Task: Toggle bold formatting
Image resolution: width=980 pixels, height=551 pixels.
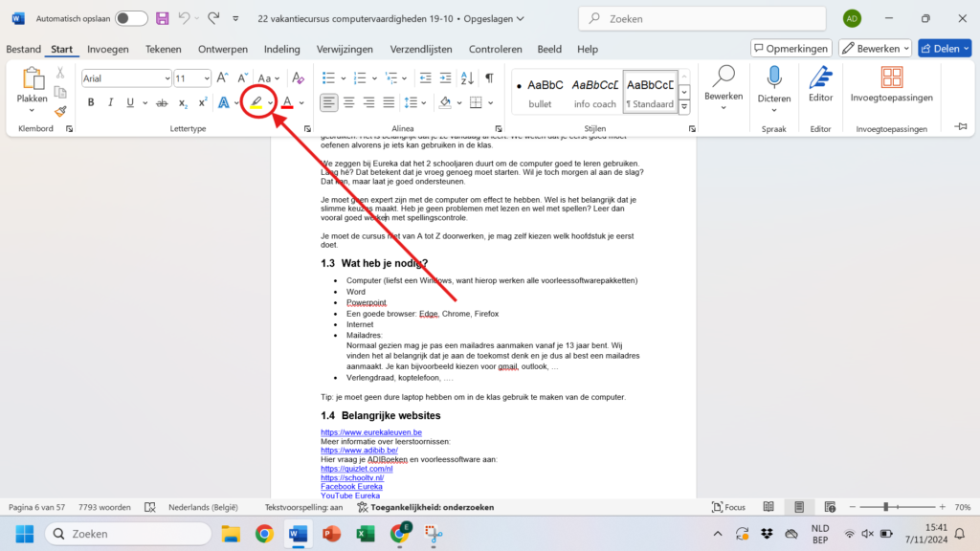Action: click(x=91, y=102)
